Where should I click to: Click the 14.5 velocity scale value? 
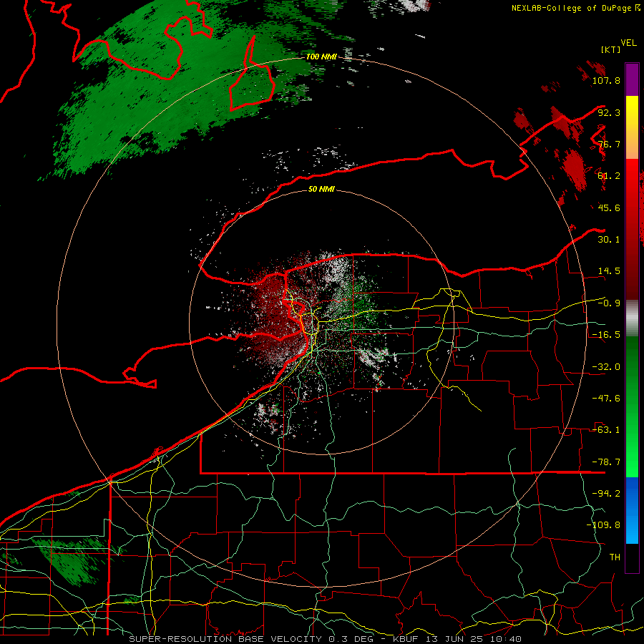609,271
